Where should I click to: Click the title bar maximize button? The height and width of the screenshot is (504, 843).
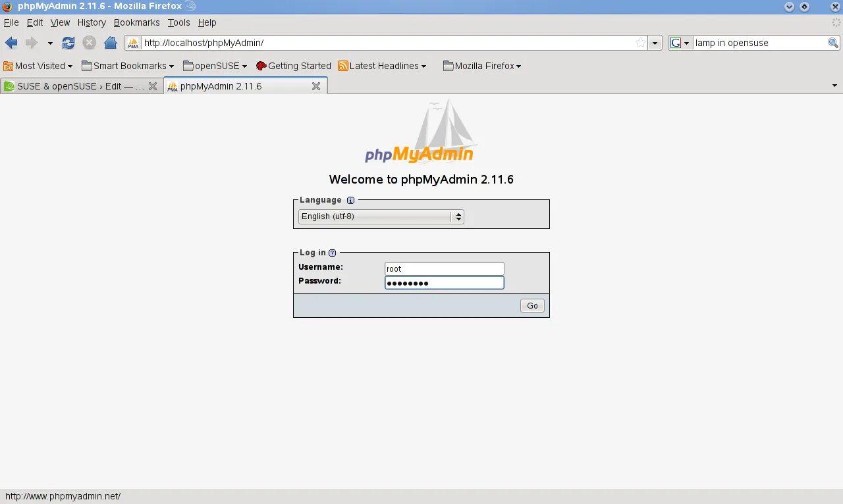(804, 7)
